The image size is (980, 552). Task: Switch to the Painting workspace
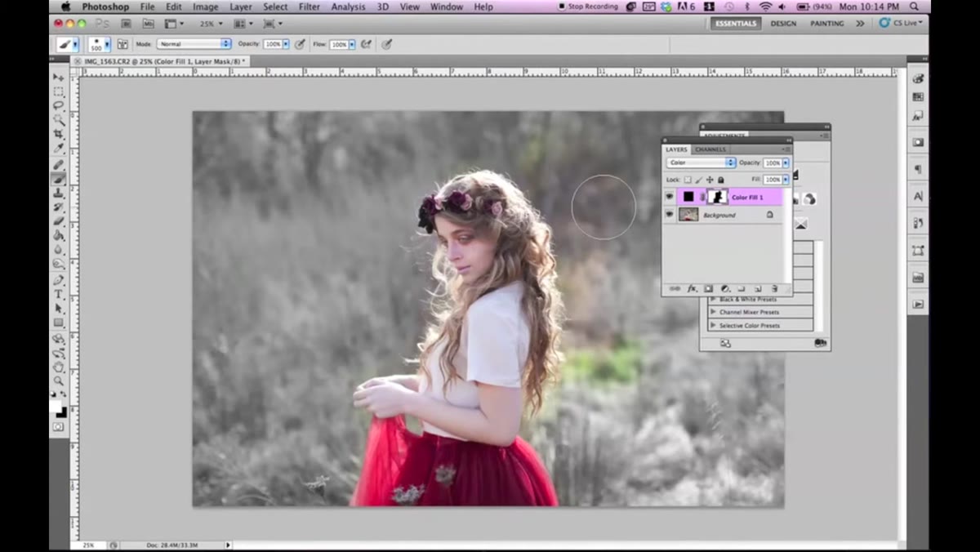[x=827, y=24]
